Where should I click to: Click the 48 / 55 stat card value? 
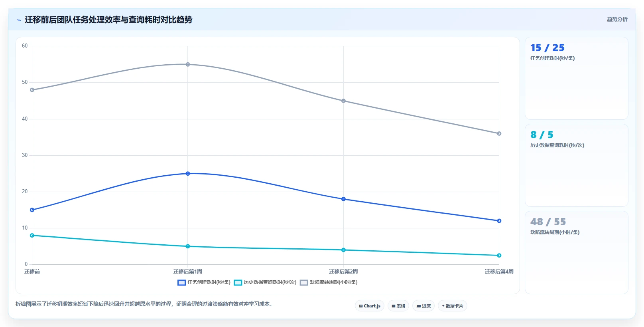point(548,222)
